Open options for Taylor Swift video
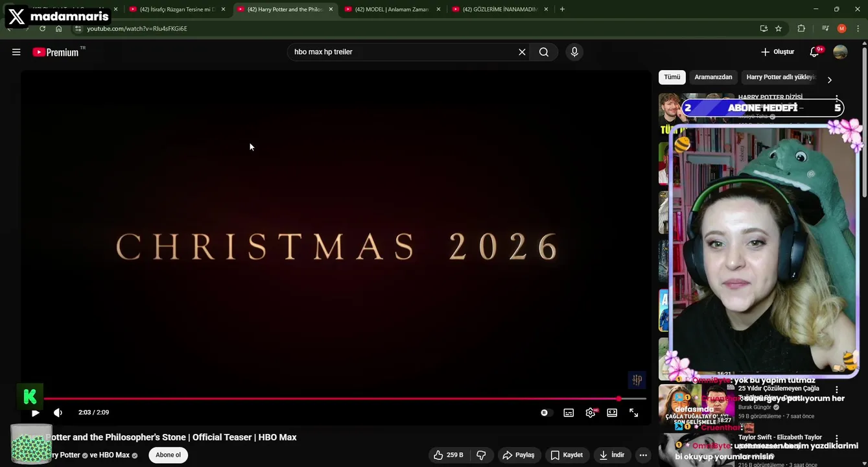The width and height of the screenshot is (868, 467). click(x=837, y=439)
